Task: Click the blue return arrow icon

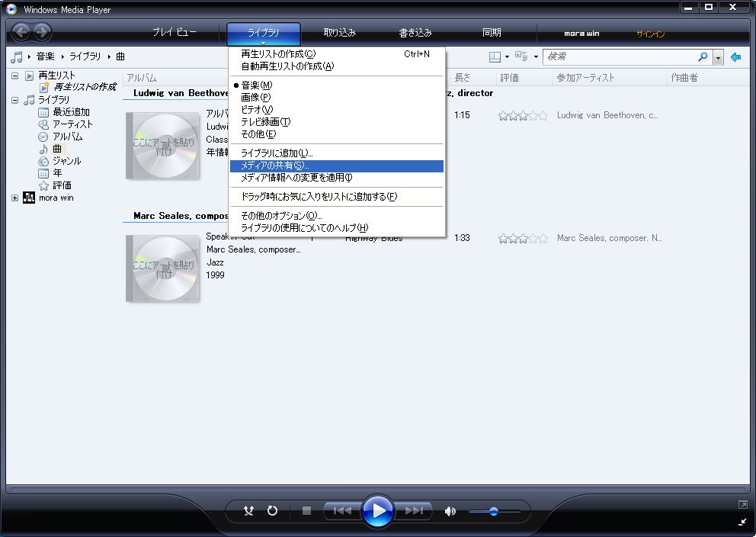Action: coord(735,57)
